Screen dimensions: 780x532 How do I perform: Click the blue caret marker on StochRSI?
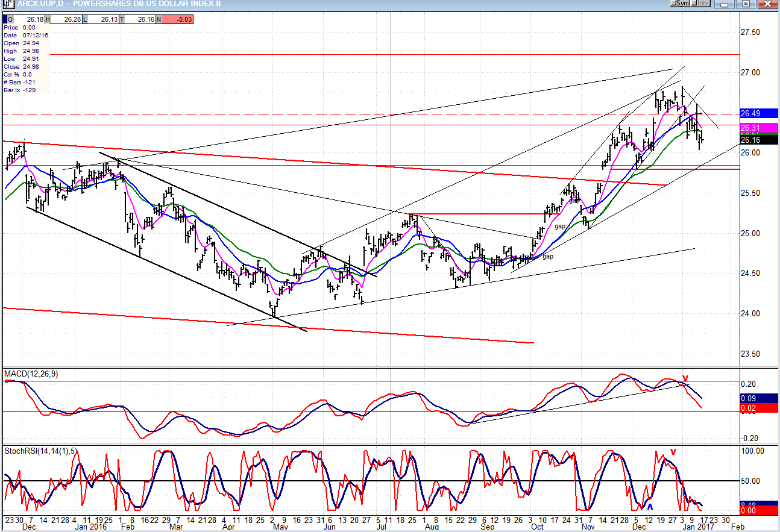649,504
